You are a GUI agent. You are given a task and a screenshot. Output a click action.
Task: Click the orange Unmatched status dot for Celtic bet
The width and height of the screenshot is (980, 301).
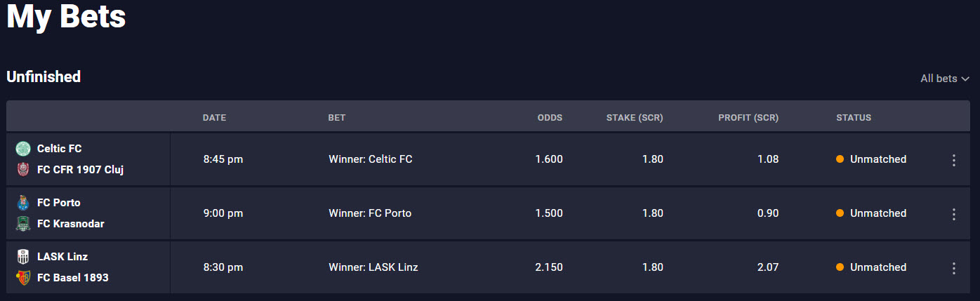[x=840, y=159]
